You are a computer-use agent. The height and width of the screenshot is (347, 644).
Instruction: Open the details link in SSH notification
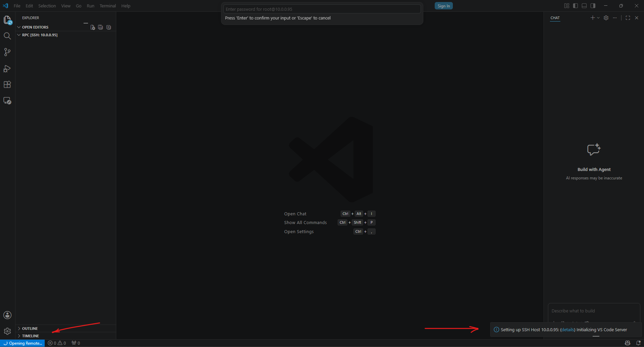coord(568,330)
